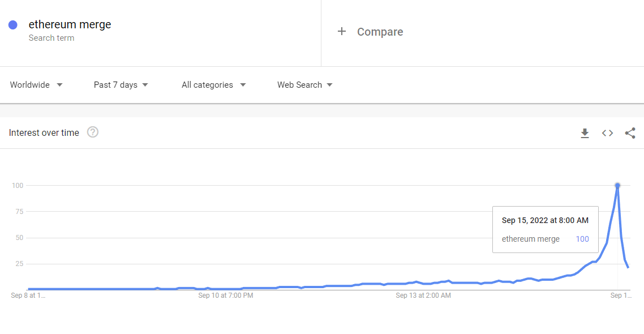Expand the Past 7 days time range
Viewport: 644px width, 334px height.
[x=121, y=85]
